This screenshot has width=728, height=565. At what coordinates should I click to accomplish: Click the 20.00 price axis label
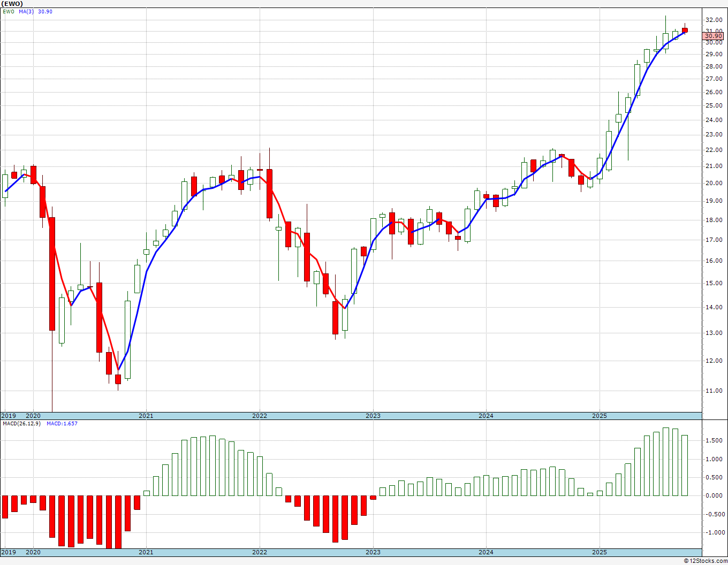coord(714,183)
